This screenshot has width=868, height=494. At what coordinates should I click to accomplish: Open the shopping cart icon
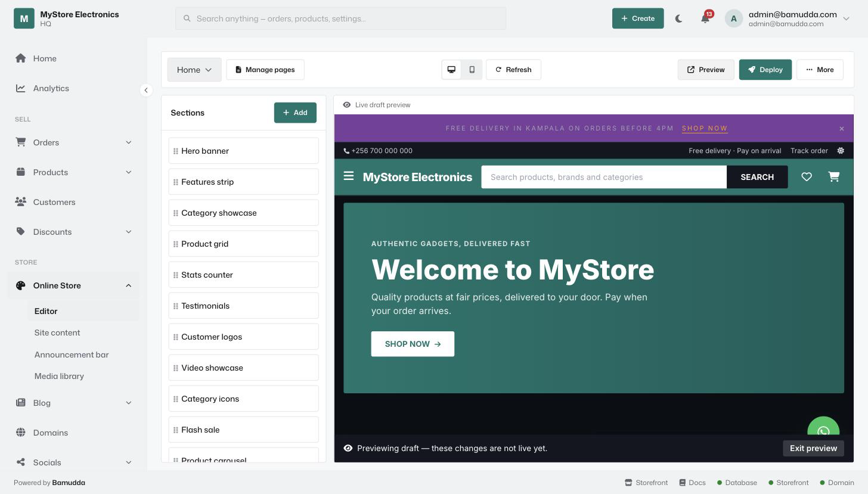point(834,176)
